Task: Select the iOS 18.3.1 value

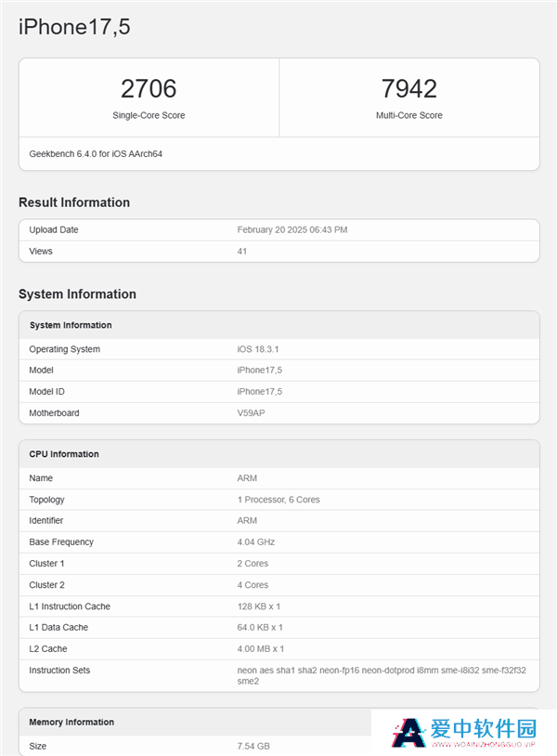Action: pos(258,349)
